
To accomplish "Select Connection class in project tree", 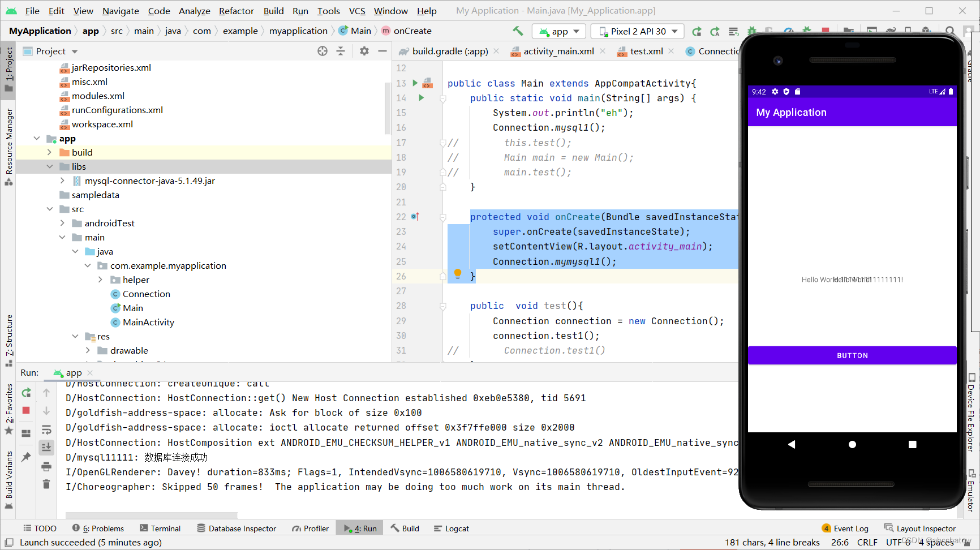I will pyautogui.click(x=146, y=294).
